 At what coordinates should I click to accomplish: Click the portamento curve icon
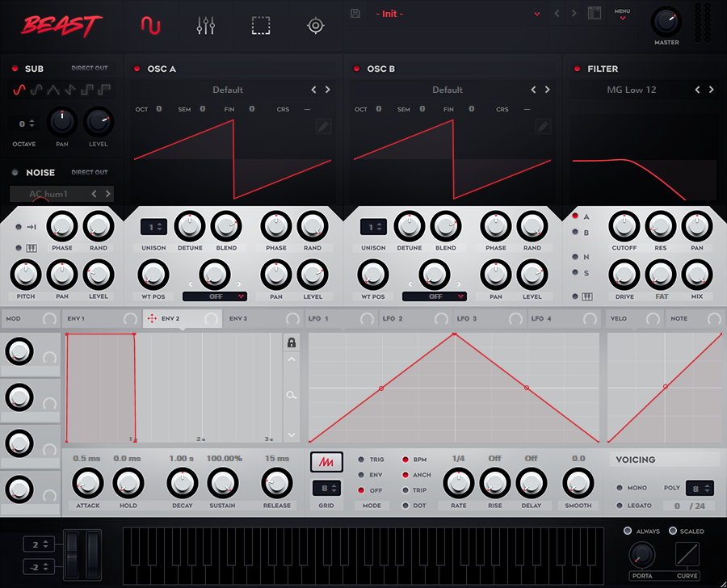pos(687,554)
